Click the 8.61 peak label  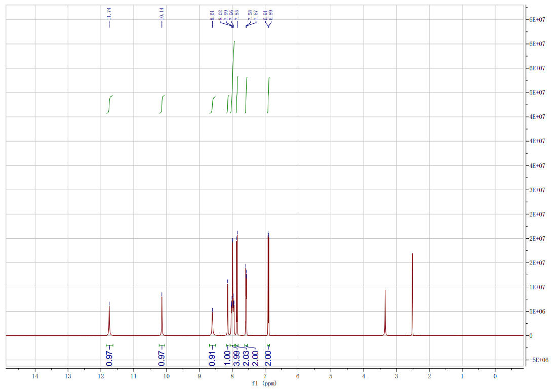[x=213, y=15]
